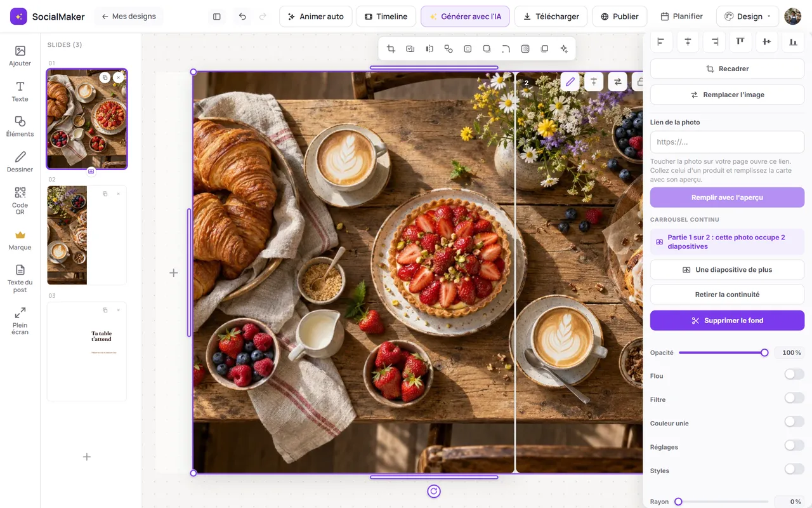Viewport: 812px width, 508px height.
Task: Click the AI sparkle icon in floating toolbar
Action: point(564,49)
